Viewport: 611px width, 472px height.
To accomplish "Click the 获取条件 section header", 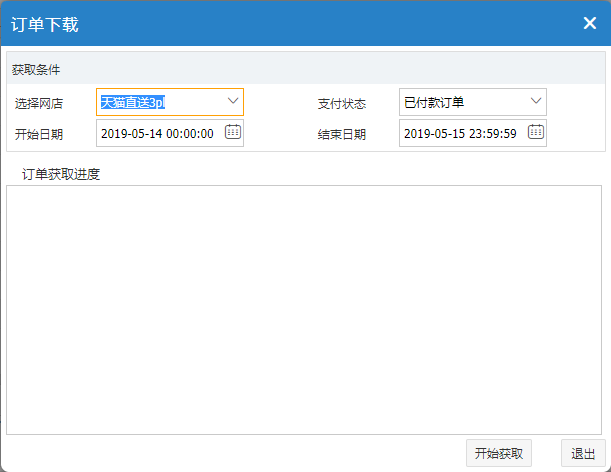I will tap(36, 70).
